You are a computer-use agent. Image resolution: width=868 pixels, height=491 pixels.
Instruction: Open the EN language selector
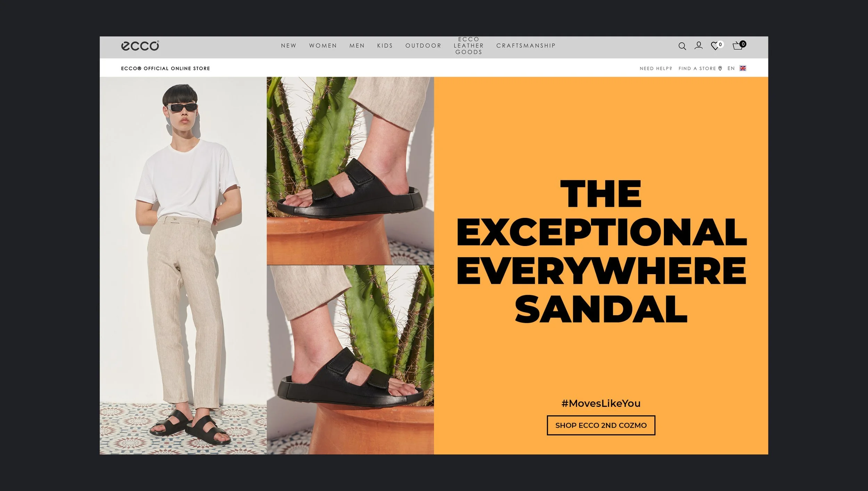click(x=731, y=68)
